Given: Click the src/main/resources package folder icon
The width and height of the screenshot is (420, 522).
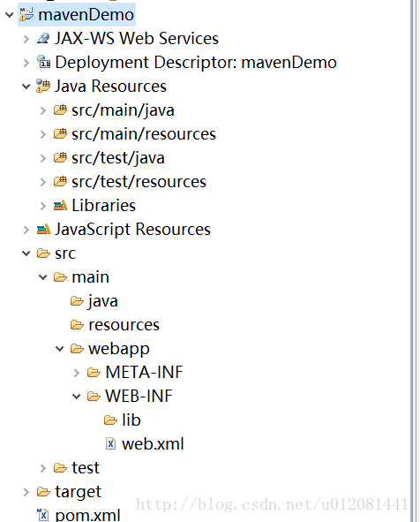Looking at the screenshot, I should coord(60,134).
